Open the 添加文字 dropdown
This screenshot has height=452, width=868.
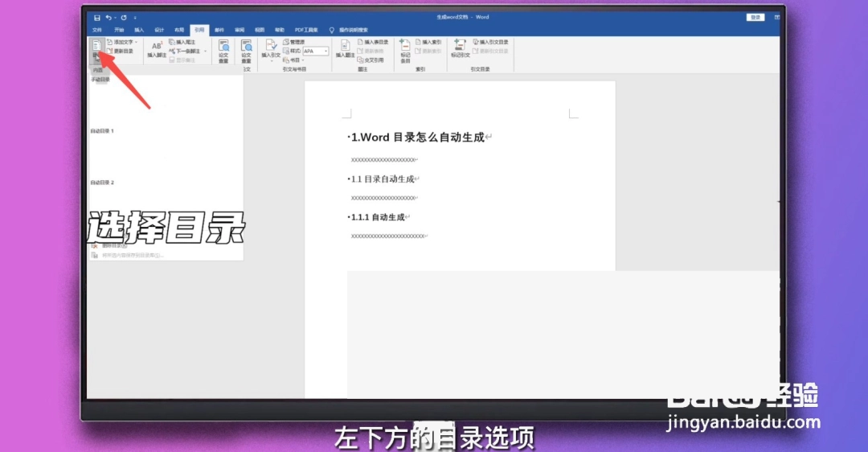[123, 42]
